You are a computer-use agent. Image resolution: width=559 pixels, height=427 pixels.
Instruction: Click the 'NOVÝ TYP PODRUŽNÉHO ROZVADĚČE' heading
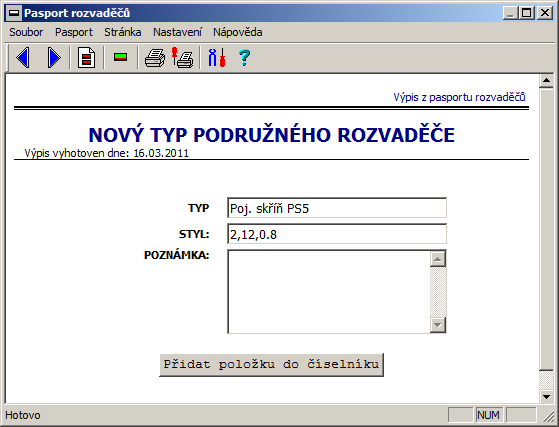271,135
